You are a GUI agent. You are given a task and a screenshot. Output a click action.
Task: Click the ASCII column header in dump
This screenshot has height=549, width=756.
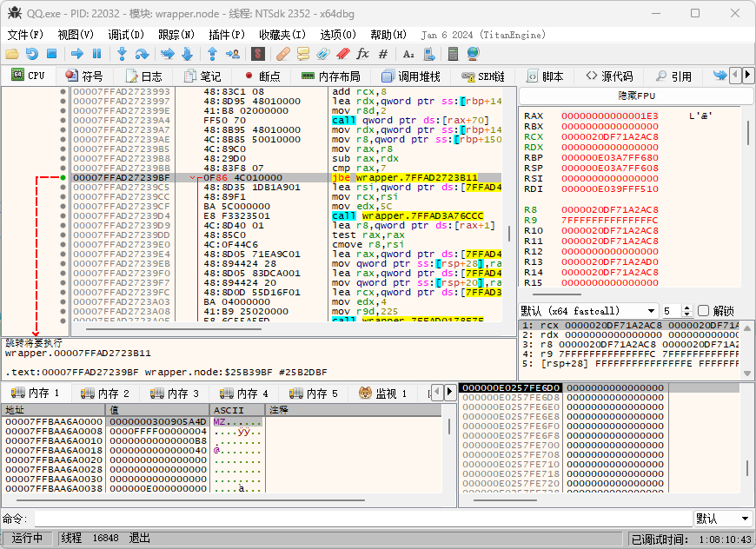(238, 410)
